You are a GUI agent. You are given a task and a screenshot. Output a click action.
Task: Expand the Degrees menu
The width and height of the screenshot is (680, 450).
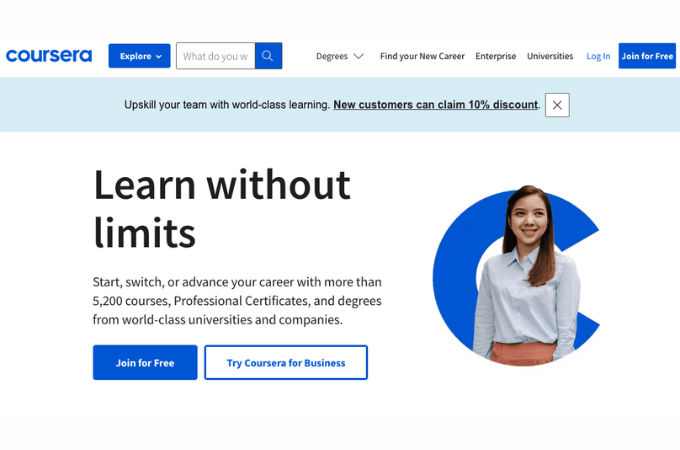340,56
